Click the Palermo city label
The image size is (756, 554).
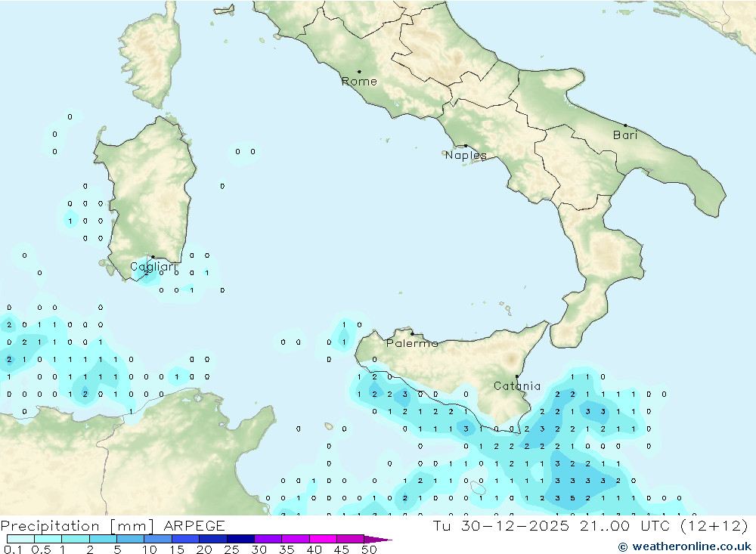(412, 343)
